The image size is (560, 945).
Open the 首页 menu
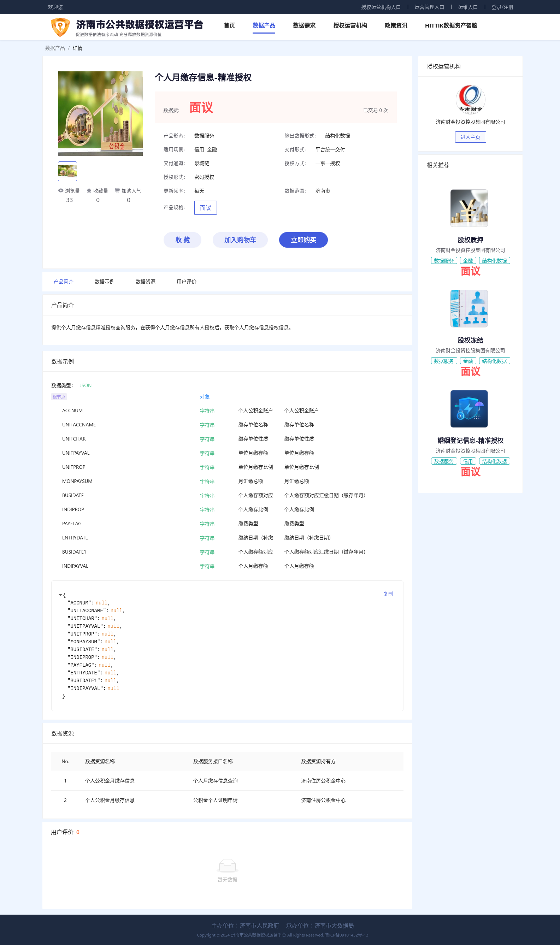click(229, 26)
